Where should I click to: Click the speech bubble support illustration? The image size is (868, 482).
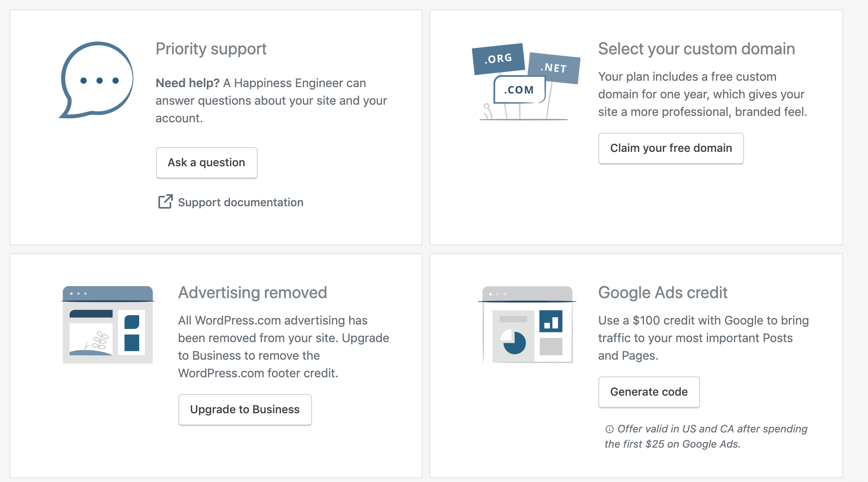click(96, 80)
